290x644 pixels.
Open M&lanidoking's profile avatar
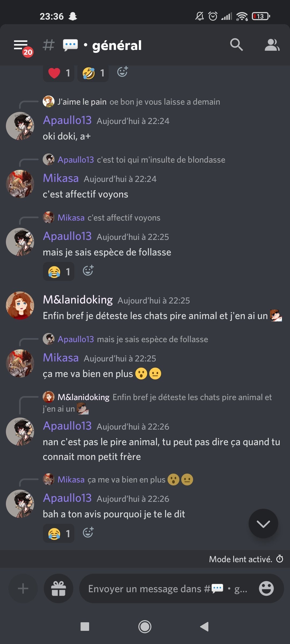click(x=20, y=305)
